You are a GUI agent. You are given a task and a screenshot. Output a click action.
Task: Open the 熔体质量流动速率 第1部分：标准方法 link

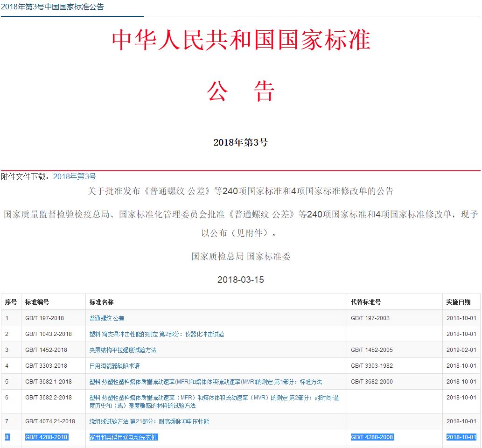tap(206, 382)
